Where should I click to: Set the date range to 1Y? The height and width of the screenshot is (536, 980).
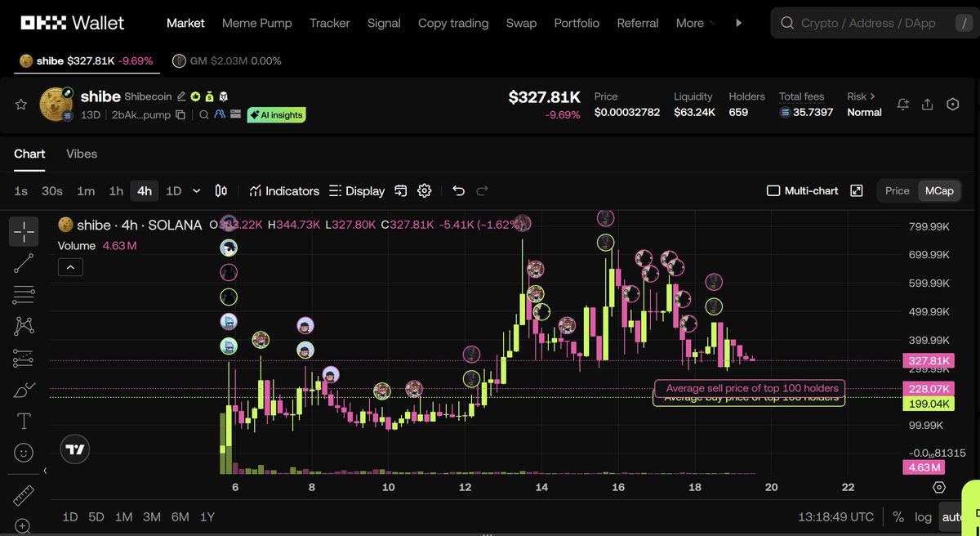tap(207, 516)
